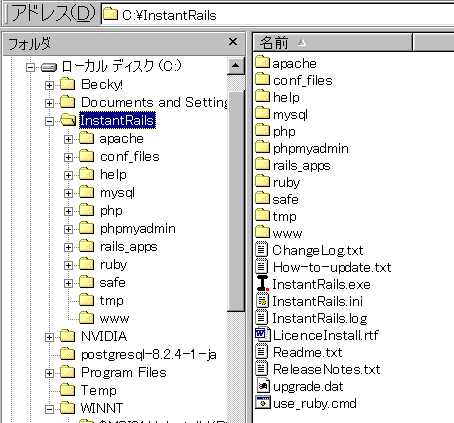Click the open InstantRails folder icon in tree

pos(68,119)
